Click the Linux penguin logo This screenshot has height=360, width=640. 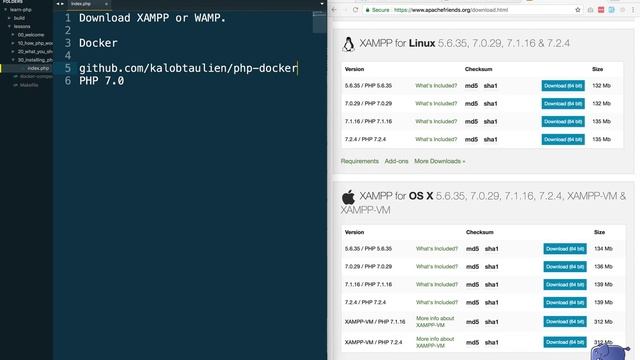click(x=348, y=44)
